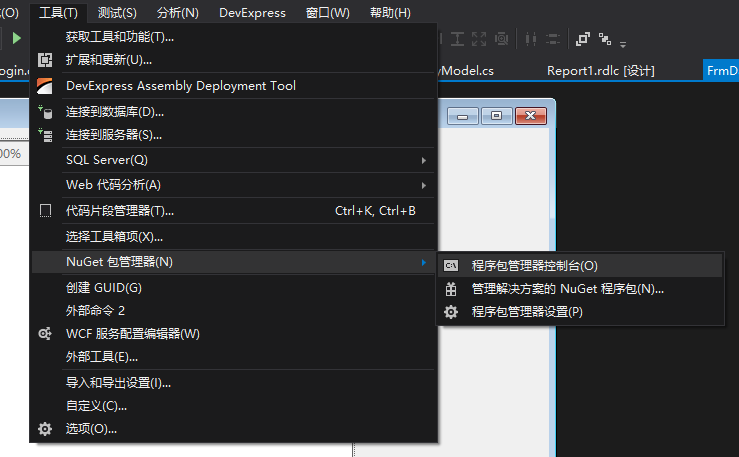This screenshot has width=739, height=457.
Task: Choose 选择工具箱项(X)... menu entry
Action: pyautogui.click(x=233, y=237)
